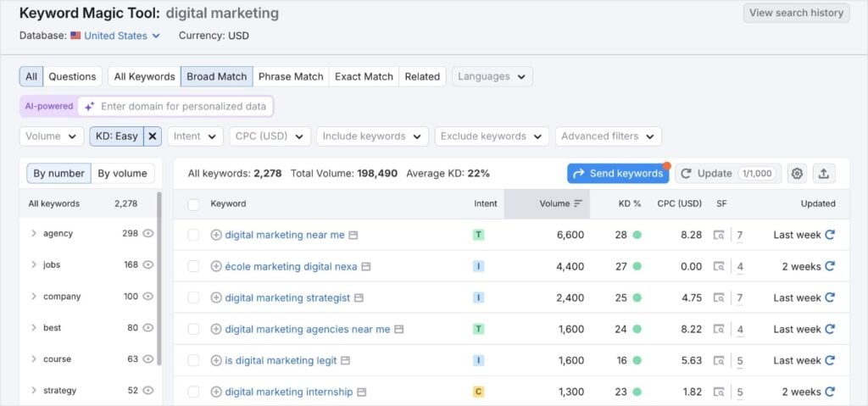Check the 'is digital marketing legit' row
The width and height of the screenshot is (868, 406).
click(193, 361)
